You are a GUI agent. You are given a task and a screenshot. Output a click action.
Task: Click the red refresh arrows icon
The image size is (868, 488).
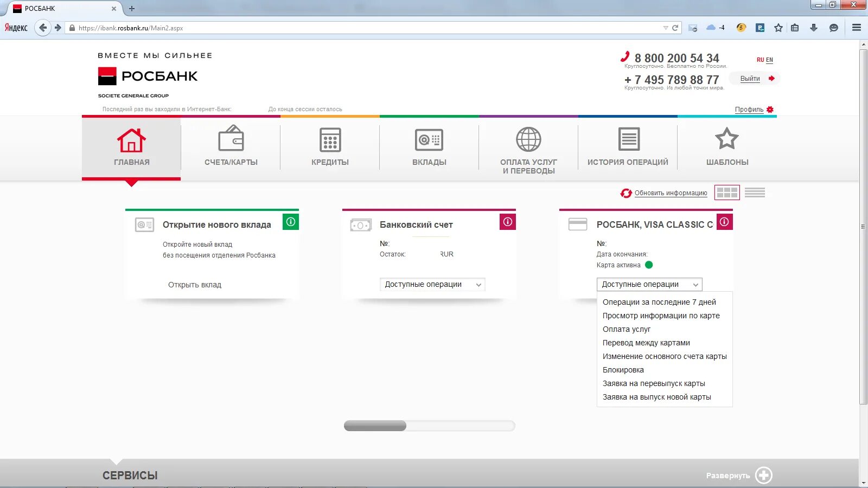pyautogui.click(x=626, y=193)
